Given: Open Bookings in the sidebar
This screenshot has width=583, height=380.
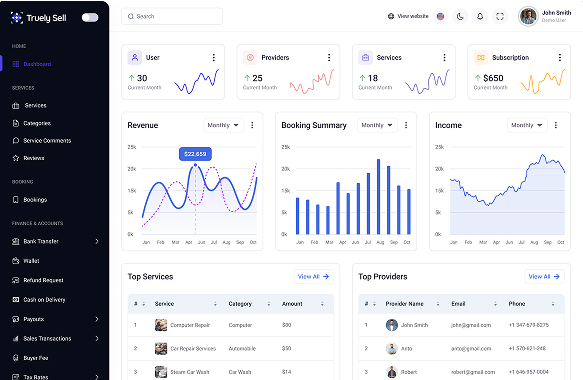Looking at the screenshot, I should [35, 200].
